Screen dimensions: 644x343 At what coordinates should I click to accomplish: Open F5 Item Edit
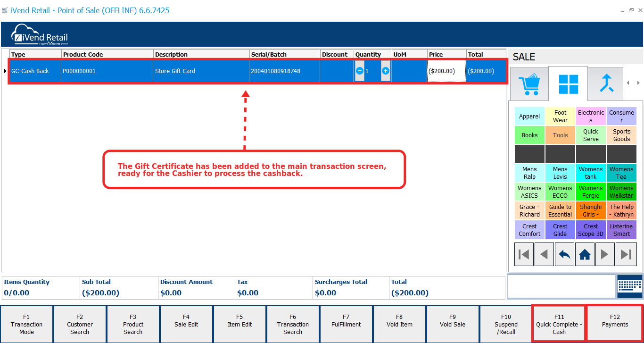(239, 324)
